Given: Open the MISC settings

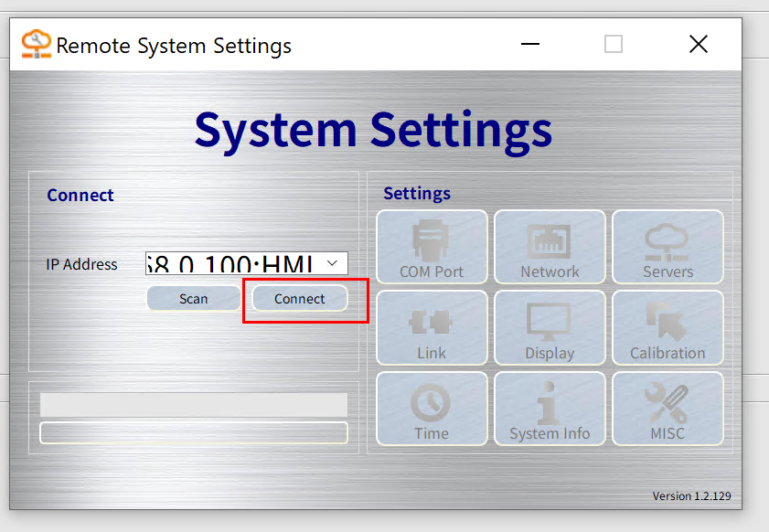Looking at the screenshot, I should point(668,409).
